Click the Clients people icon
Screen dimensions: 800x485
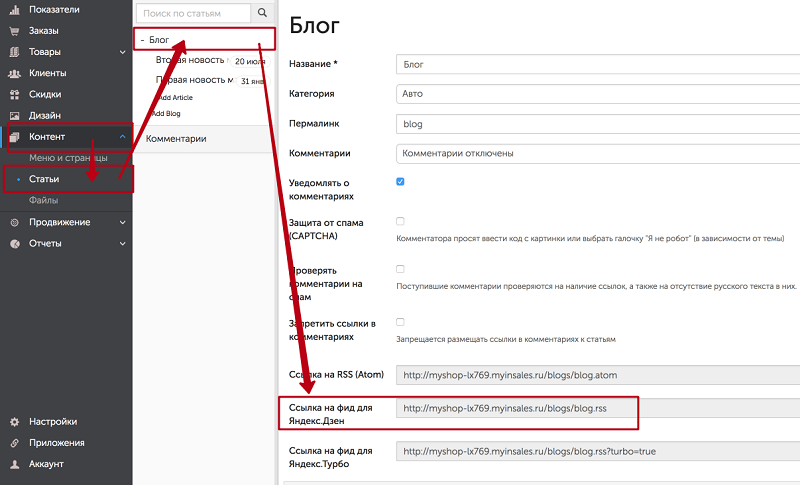pos(14,73)
